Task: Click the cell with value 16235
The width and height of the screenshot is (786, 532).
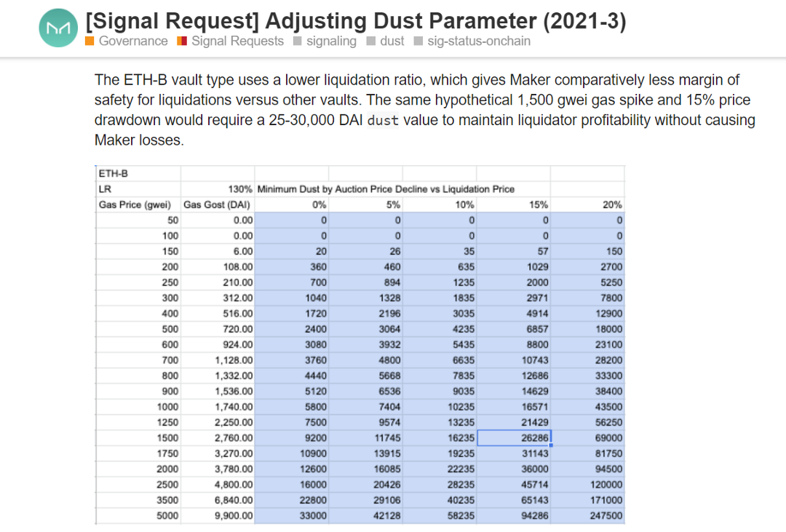Action: pyautogui.click(x=440, y=437)
